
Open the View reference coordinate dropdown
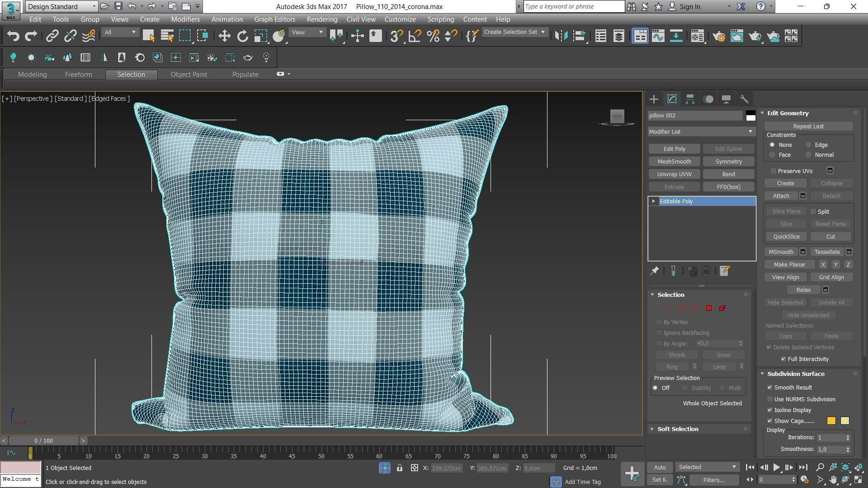[x=307, y=33]
